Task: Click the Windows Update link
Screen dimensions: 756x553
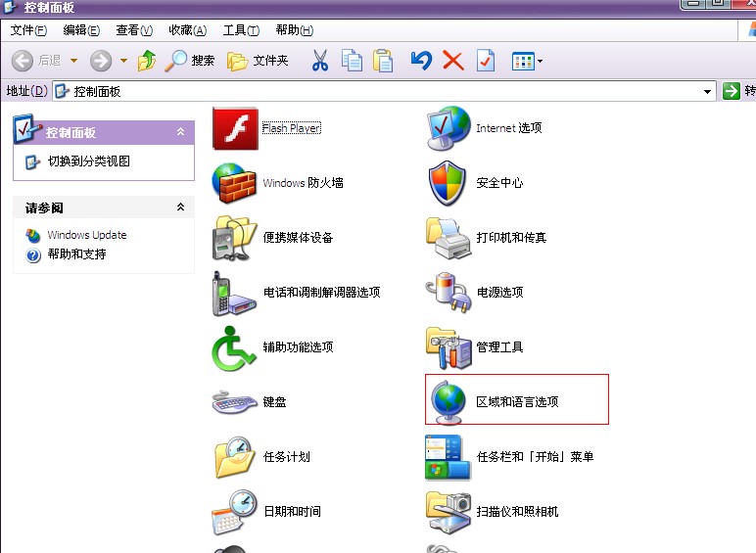Action: (86, 235)
